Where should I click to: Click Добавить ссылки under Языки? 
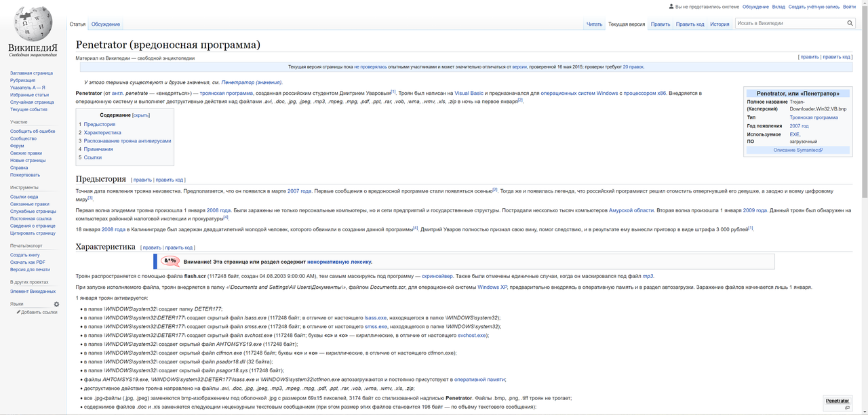pos(39,312)
